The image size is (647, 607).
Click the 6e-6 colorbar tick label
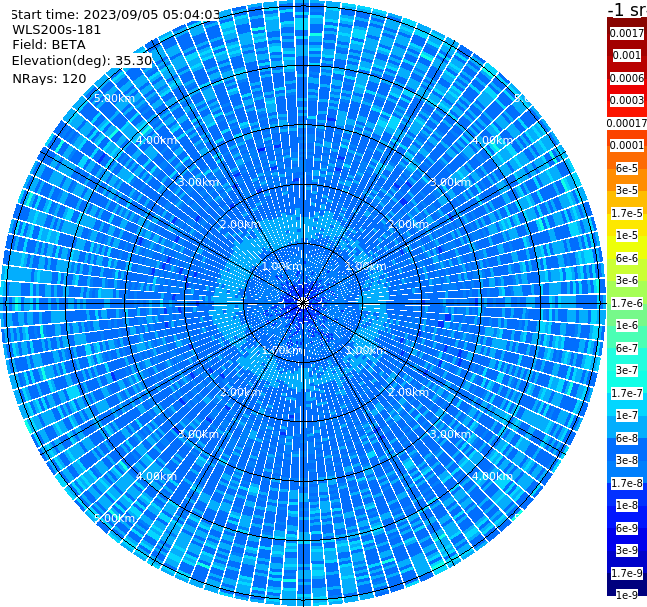click(627, 258)
